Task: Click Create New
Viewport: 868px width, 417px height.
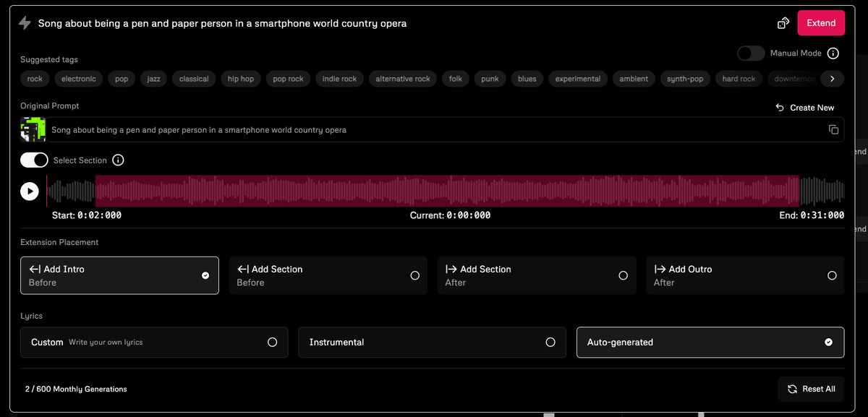Action: 812,107
